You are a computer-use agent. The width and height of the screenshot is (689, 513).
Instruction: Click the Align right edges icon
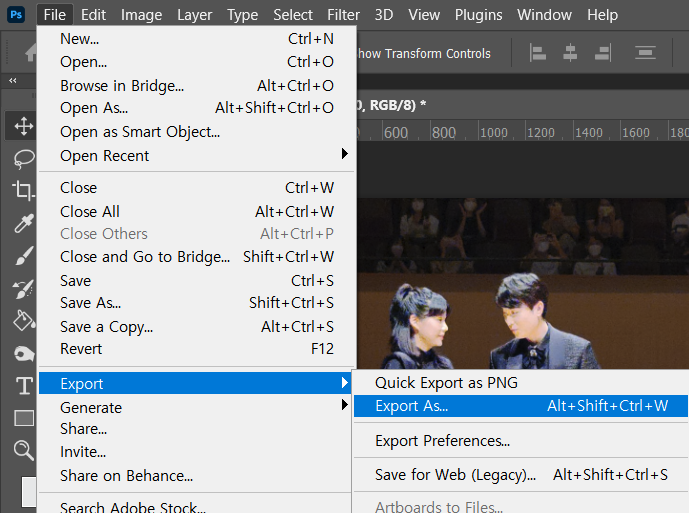pos(603,53)
